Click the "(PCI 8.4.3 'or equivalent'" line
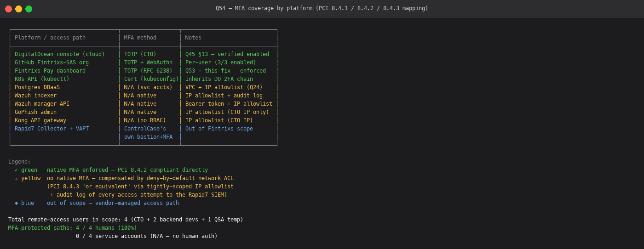Image resolution: width=644 pixels, height=249 pixels. click(x=140, y=187)
